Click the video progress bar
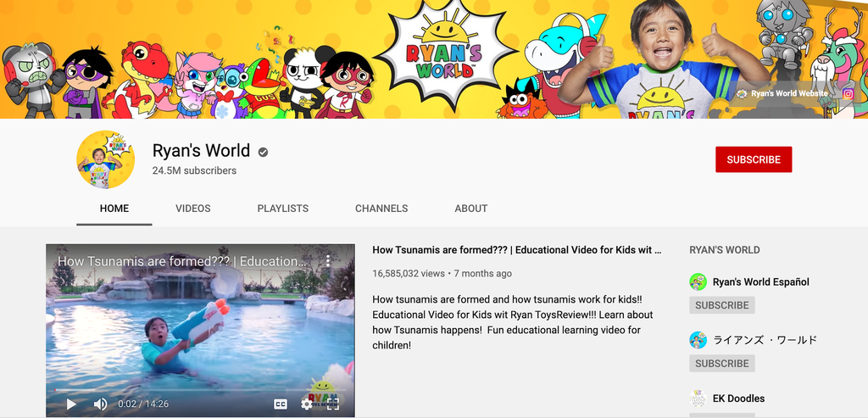The height and width of the screenshot is (418, 868). pyautogui.click(x=200, y=390)
